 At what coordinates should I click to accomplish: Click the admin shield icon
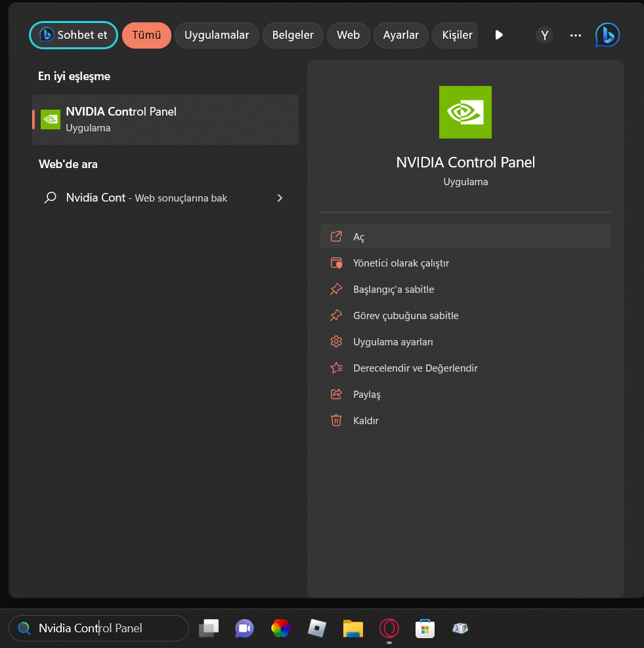(336, 263)
